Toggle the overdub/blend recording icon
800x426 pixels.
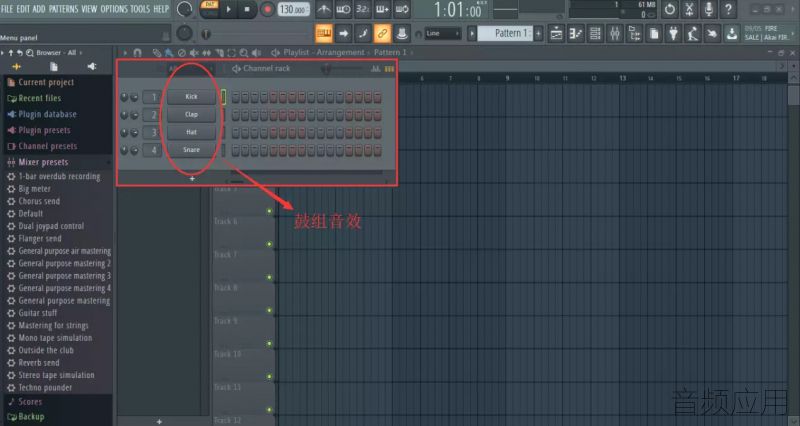click(383, 9)
